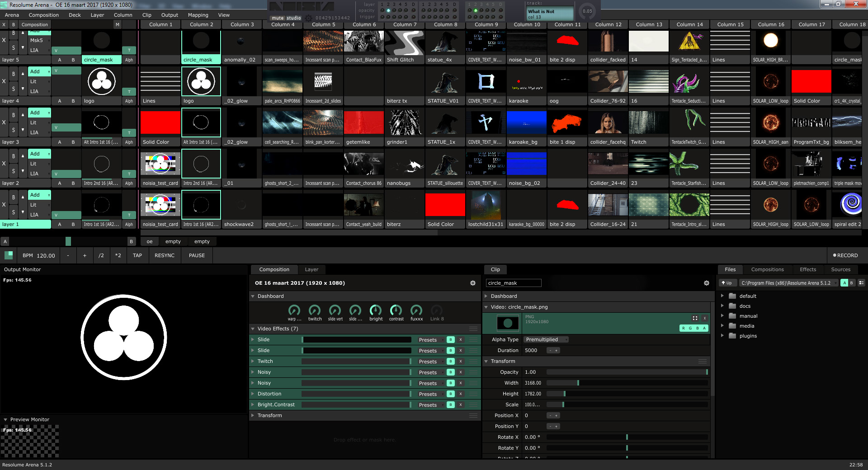Open the composition settings gear icon
This screenshot has width=868, height=470.
click(x=472, y=283)
